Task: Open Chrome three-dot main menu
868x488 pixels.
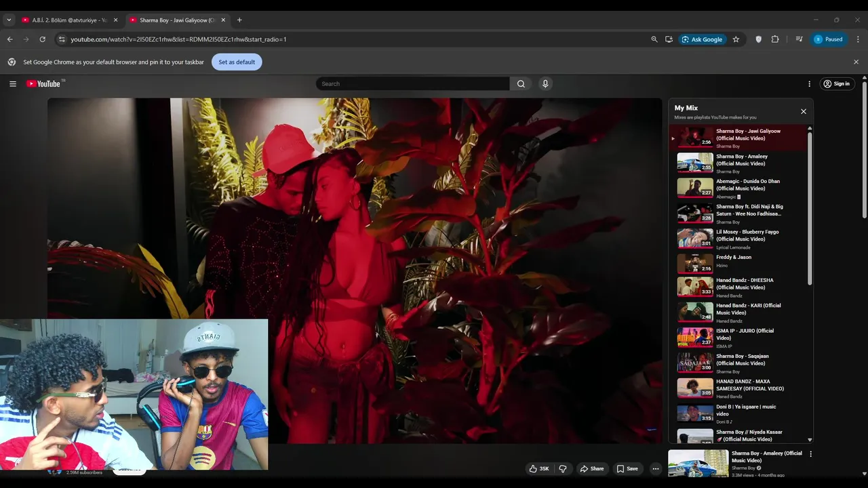Action: coord(858,39)
